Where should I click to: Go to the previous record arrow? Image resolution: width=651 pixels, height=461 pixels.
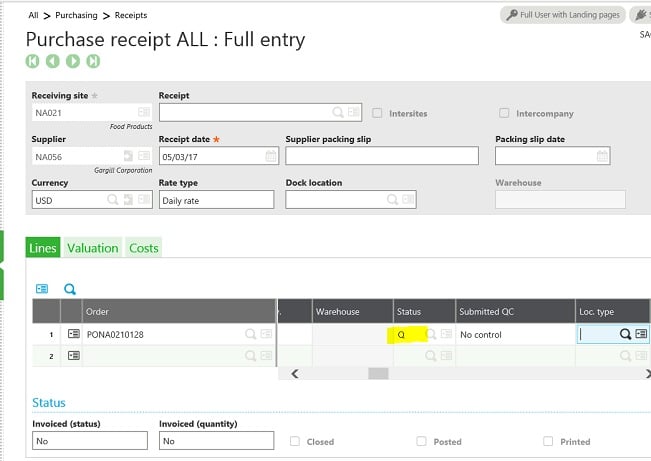pos(52,61)
